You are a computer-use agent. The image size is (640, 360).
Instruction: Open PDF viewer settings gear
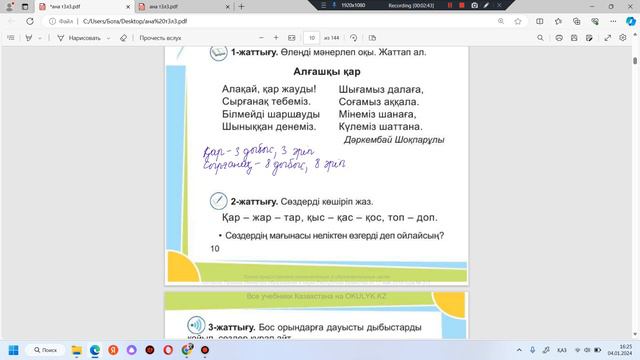pos(622,38)
